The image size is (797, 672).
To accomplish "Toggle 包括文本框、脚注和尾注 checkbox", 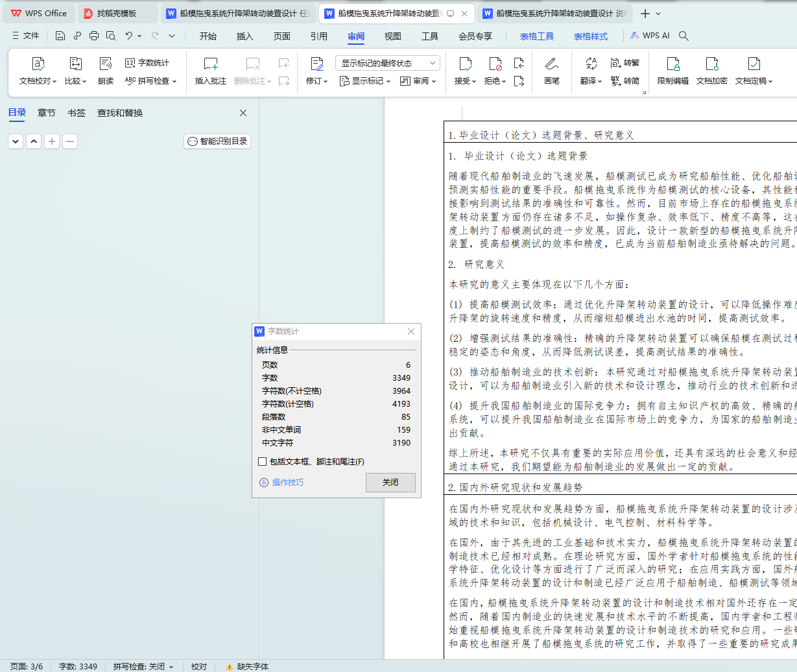I will 263,462.
